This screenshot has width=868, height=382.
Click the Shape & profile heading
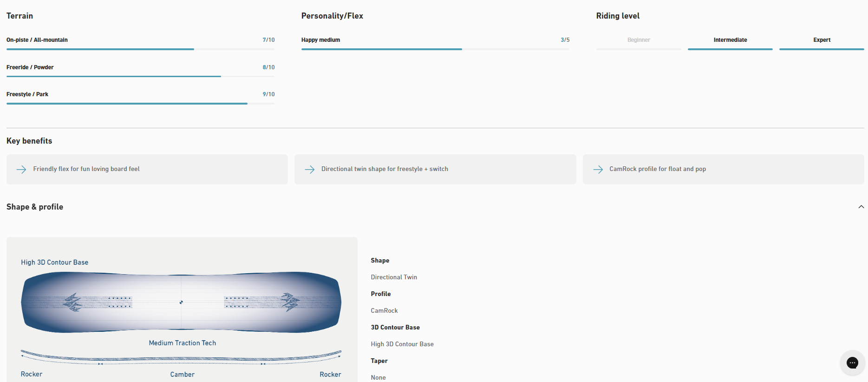(x=35, y=207)
